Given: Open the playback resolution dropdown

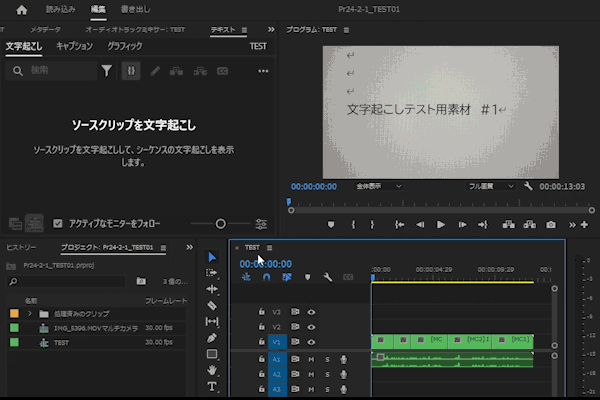Looking at the screenshot, I should tap(491, 186).
